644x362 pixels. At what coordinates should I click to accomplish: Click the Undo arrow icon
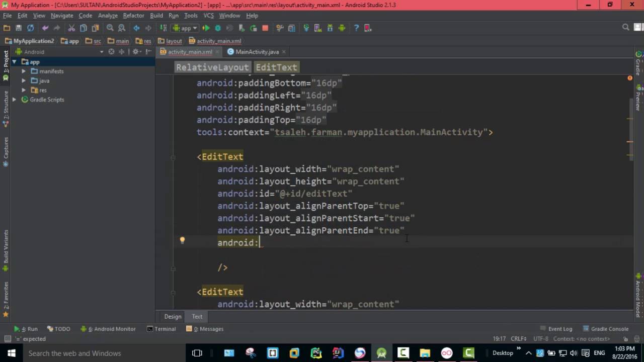[x=45, y=28]
